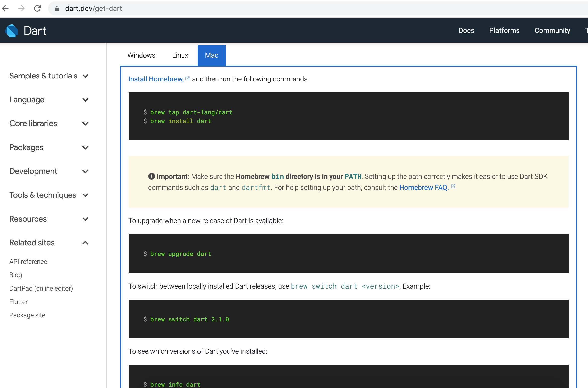Click the Dart logo icon
This screenshot has width=588, height=388.
pos(11,31)
